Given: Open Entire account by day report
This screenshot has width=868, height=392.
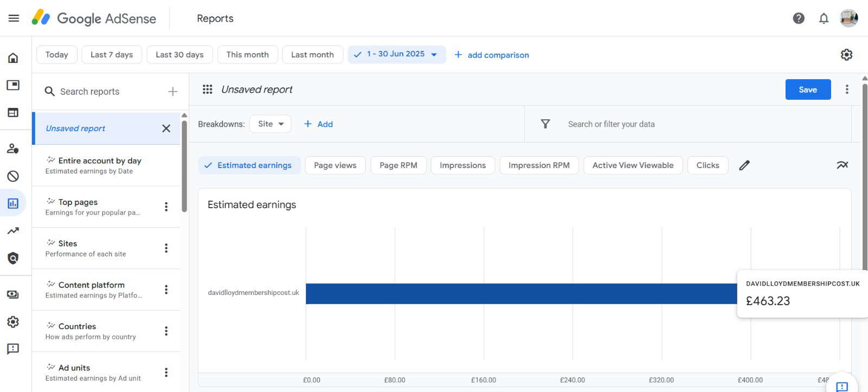Looking at the screenshot, I should (106, 165).
